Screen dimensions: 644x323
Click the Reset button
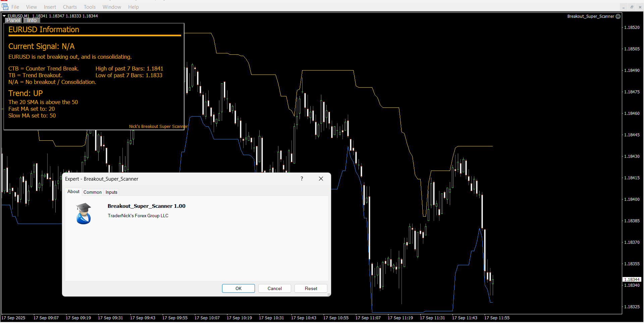pos(311,288)
